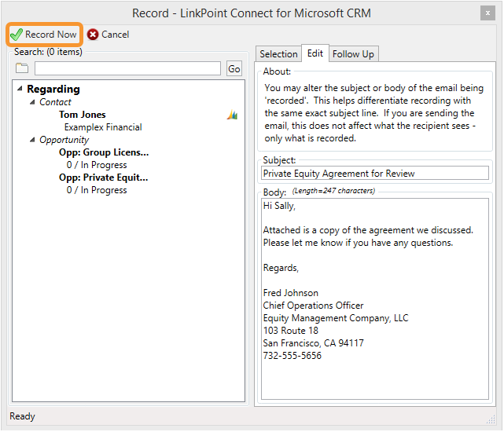Screen dimensions: 504x432
Task: Click 'Chief Operations Officer' line
Action: click(313, 305)
